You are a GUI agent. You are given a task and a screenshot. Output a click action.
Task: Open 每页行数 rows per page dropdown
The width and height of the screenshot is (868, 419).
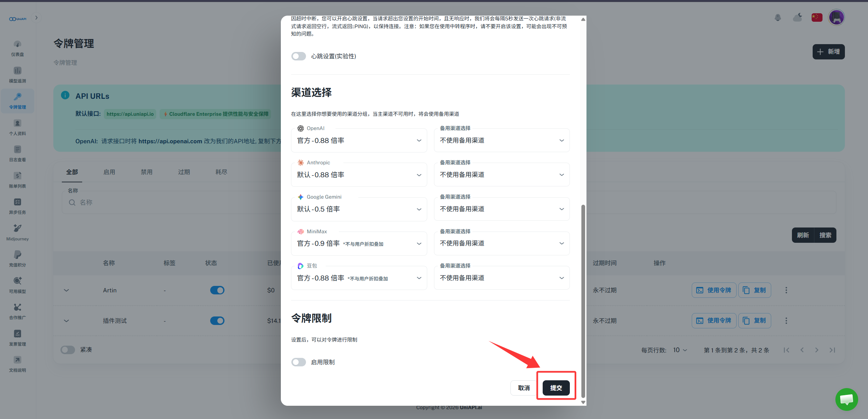point(680,350)
